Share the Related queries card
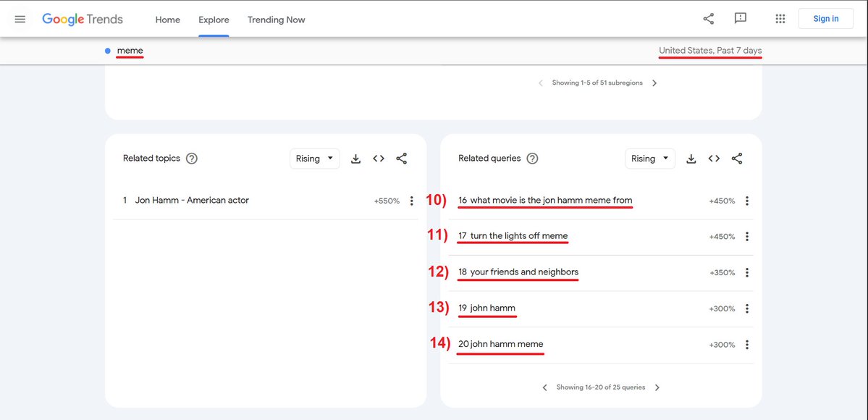The width and height of the screenshot is (868, 420). 737,159
